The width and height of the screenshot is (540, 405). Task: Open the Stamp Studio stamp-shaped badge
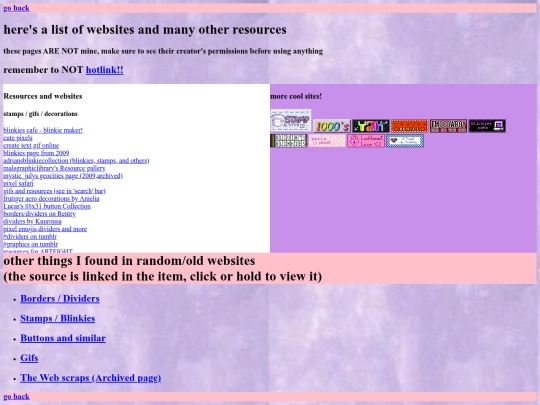point(291,121)
